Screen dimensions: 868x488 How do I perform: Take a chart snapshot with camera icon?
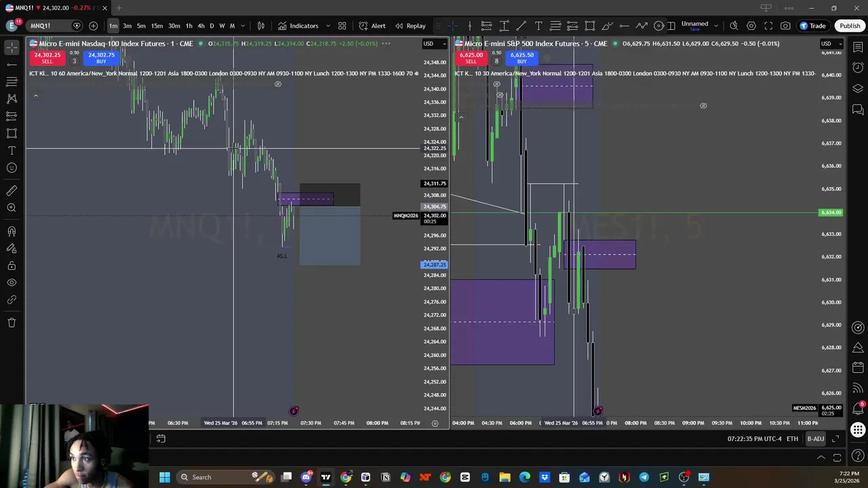click(785, 26)
